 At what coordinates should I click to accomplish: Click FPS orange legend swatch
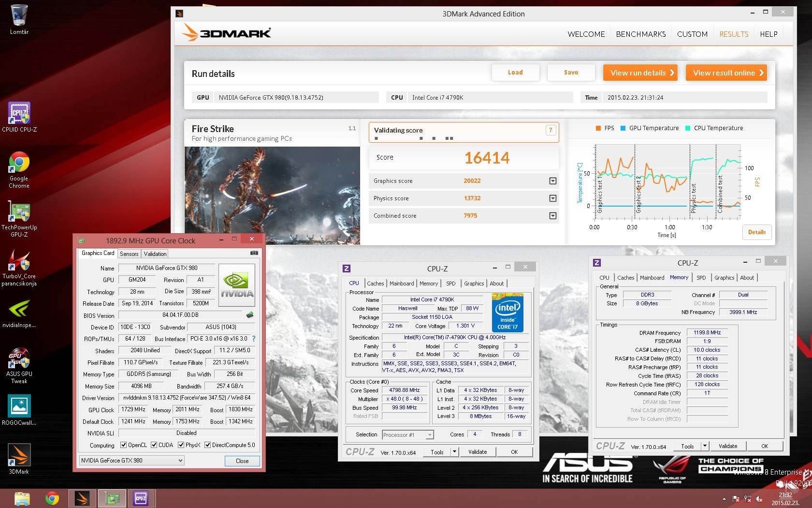(x=598, y=128)
